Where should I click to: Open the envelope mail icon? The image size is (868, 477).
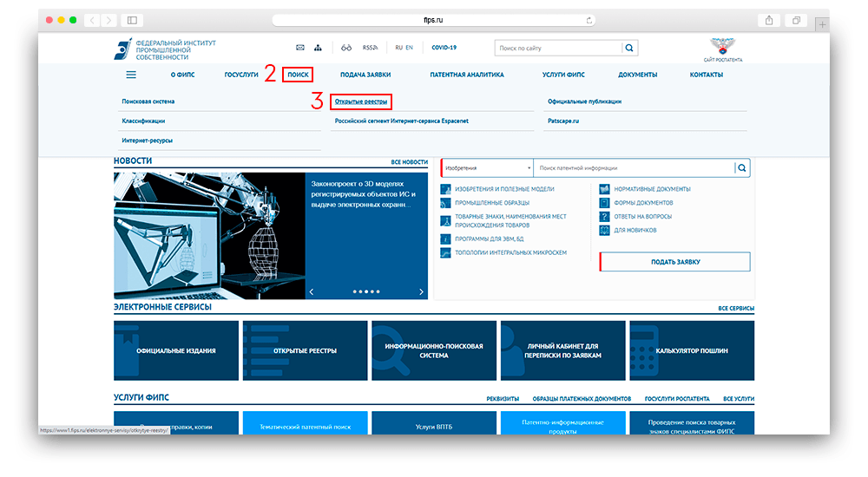pos(300,48)
